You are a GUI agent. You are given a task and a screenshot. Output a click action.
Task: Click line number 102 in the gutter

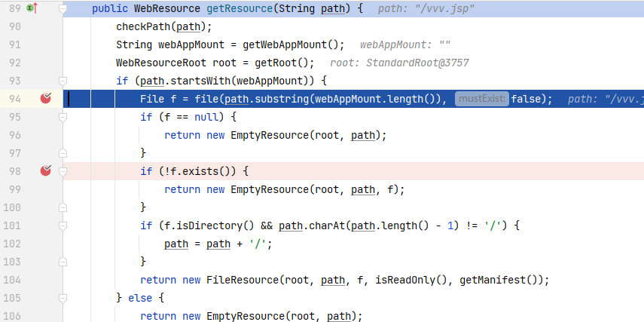coord(15,244)
